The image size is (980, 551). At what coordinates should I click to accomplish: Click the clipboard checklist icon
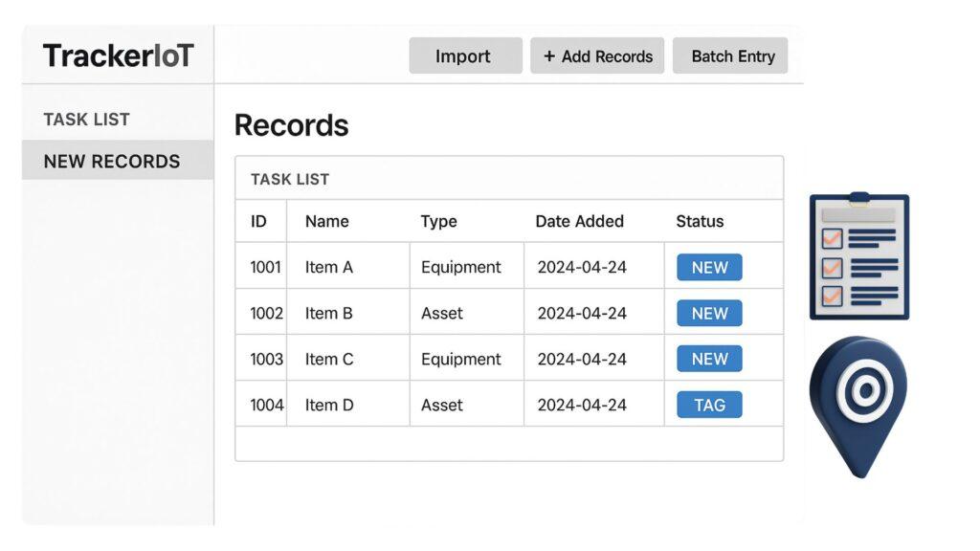click(x=858, y=256)
